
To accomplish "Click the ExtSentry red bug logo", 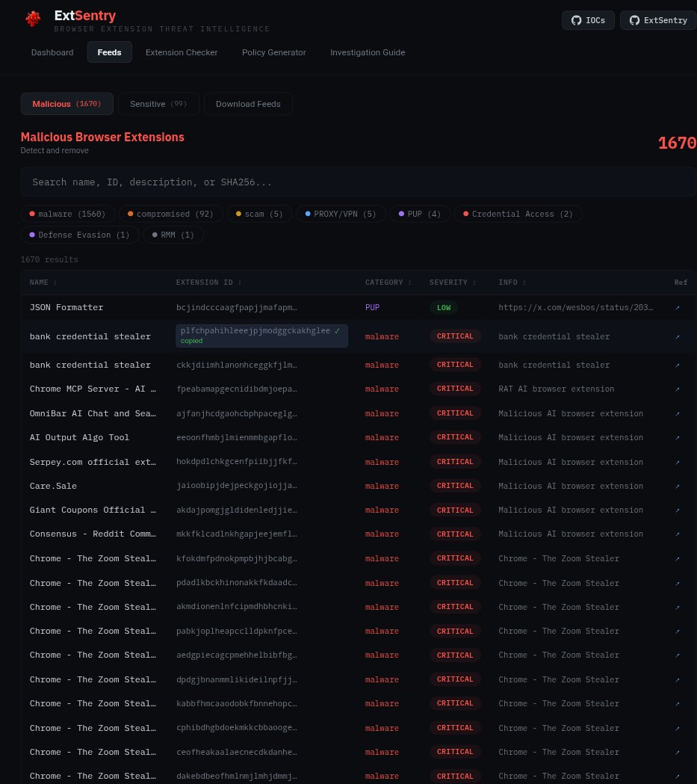I will (33, 19).
